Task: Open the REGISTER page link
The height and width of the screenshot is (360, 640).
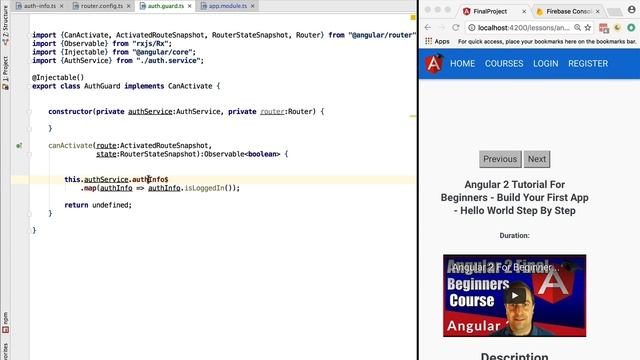Action: (x=588, y=64)
